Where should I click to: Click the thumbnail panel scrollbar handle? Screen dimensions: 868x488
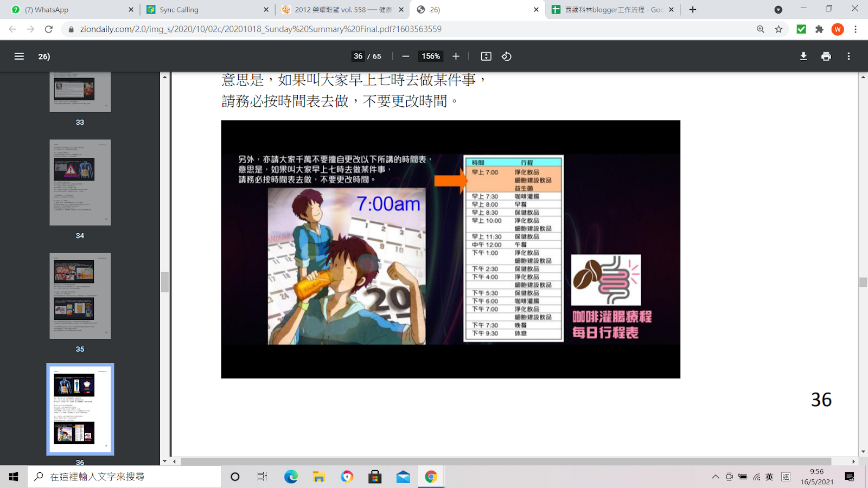click(x=164, y=282)
